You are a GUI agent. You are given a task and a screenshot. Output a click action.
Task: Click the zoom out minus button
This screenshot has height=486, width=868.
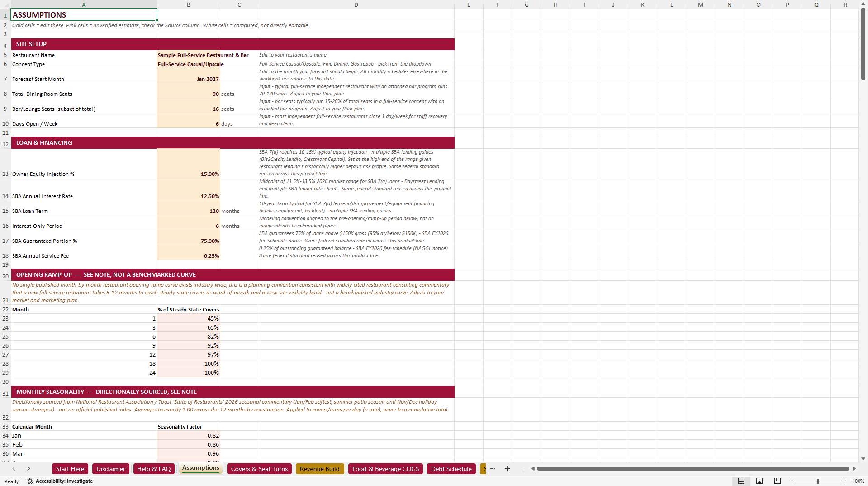[x=791, y=481]
